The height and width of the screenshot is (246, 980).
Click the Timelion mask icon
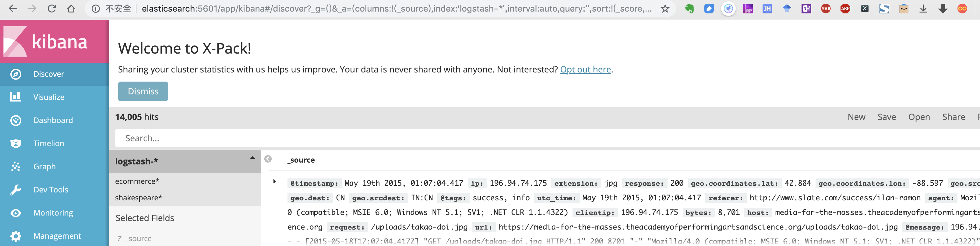click(x=16, y=143)
